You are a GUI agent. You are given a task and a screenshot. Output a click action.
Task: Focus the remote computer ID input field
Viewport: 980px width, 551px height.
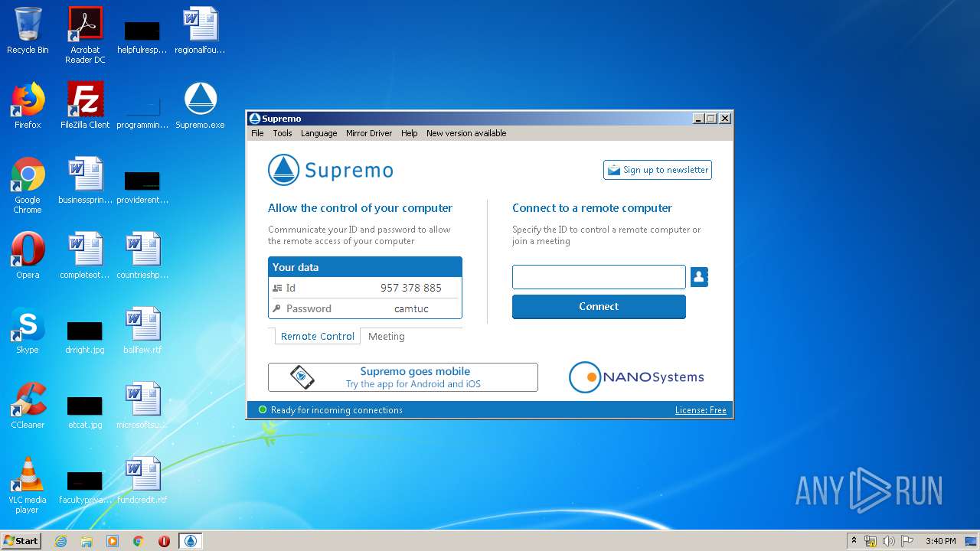click(599, 277)
